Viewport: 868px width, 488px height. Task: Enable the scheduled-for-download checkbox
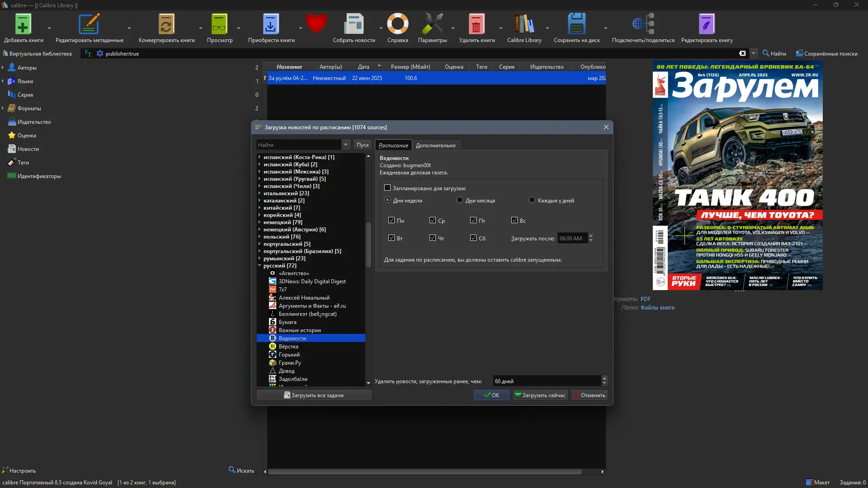[x=387, y=188]
